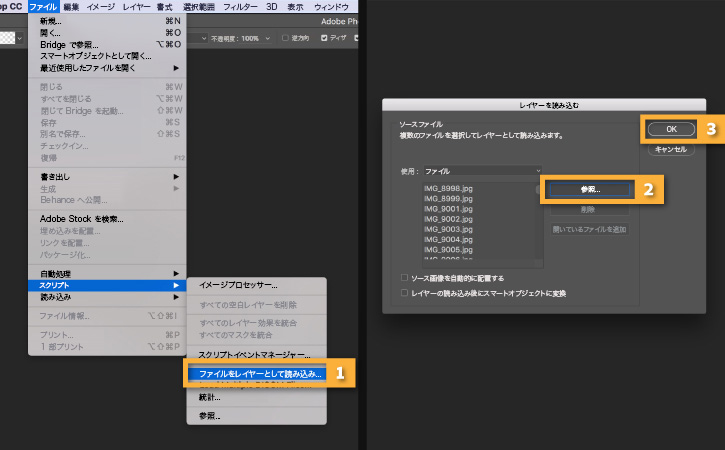Expand the 読み込み submenu
The width and height of the screenshot is (725, 450).
(107, 297)
